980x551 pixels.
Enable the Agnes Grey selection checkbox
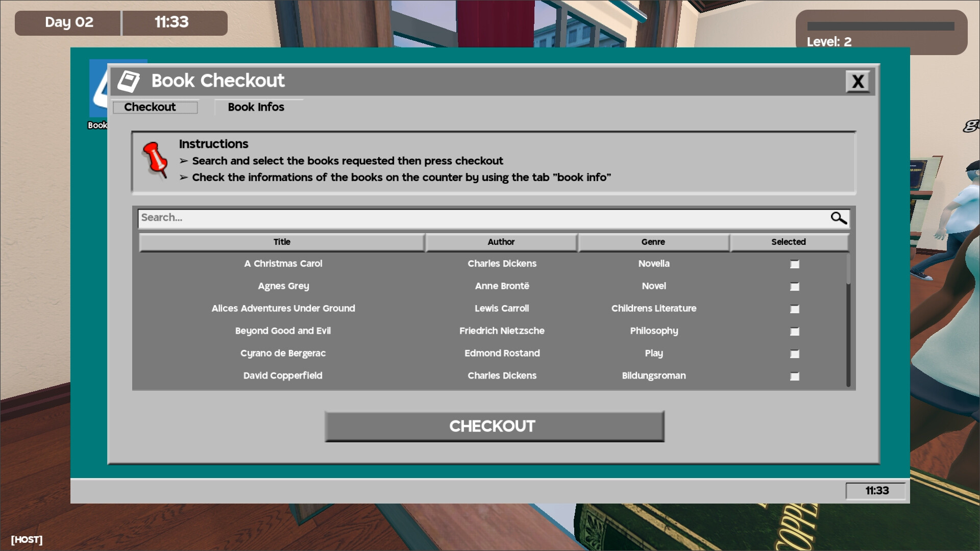pos(795,286)
